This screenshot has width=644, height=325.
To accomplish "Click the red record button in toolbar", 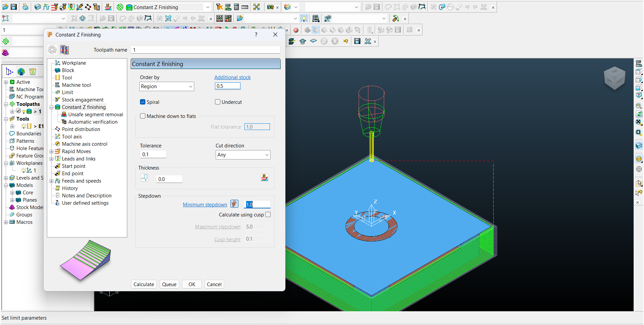I will (x=296, y=30).
